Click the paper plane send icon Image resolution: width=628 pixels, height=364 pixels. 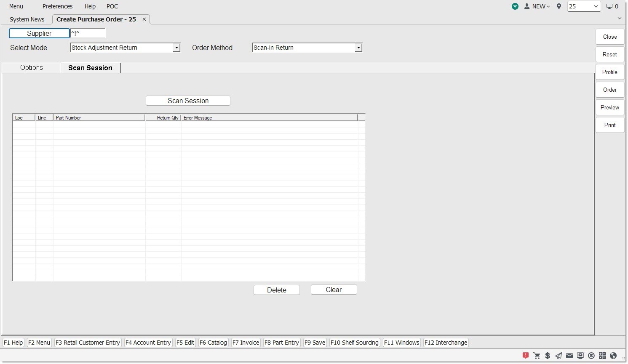pos(559,356)
